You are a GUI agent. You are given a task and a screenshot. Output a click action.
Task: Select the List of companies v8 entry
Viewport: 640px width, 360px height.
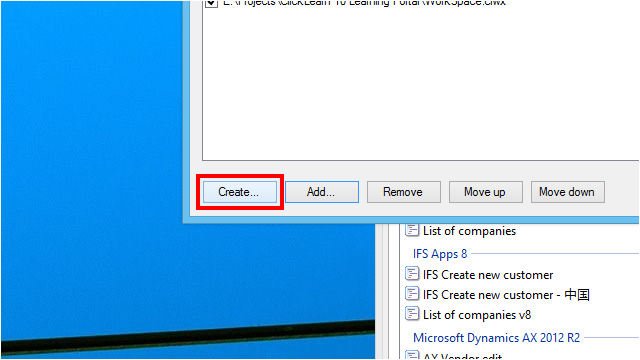tap(477, 315)
